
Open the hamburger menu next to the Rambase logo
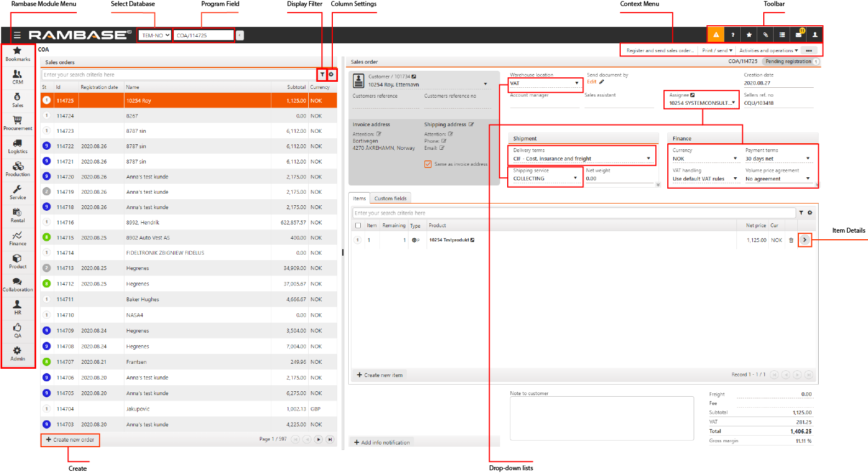click(x=17, y=35)
